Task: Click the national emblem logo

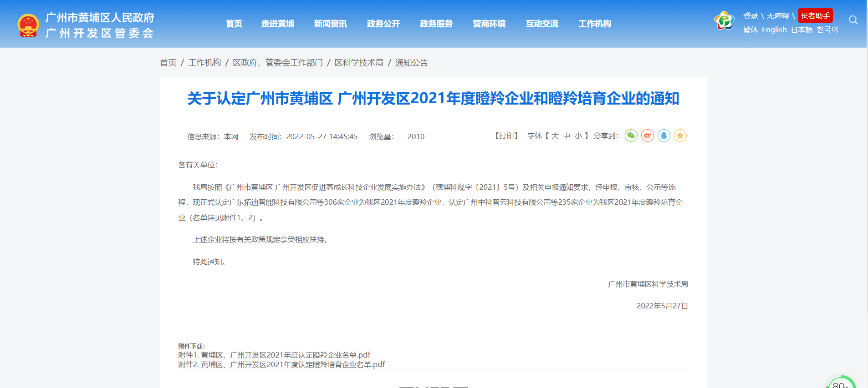Action: point(28,25)
